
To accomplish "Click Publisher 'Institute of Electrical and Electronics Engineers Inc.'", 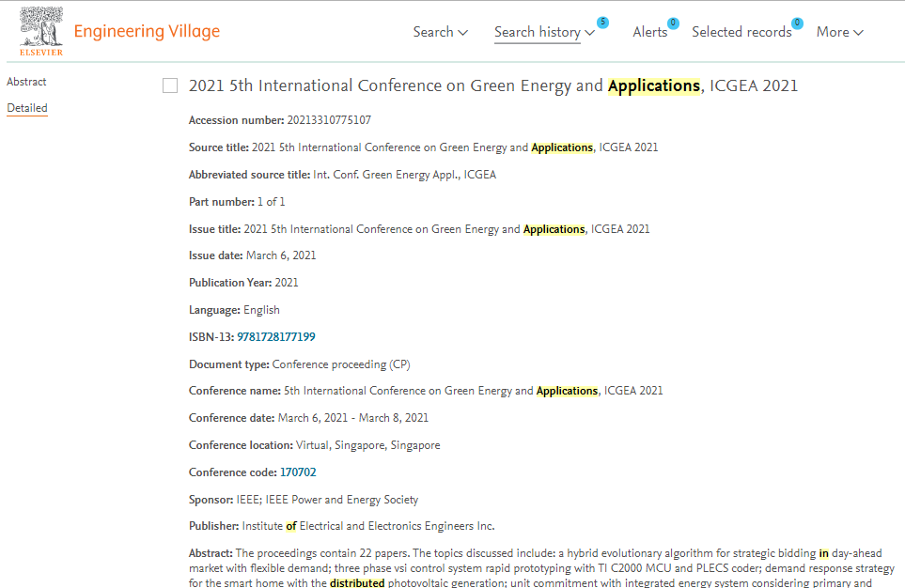I will [368, 526].
